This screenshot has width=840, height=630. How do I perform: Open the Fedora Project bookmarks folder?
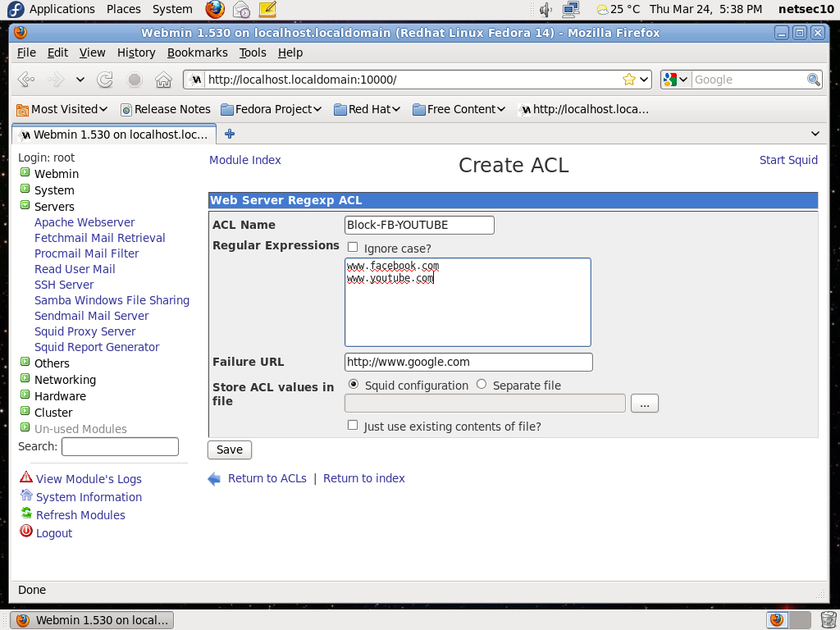[272, 109]
